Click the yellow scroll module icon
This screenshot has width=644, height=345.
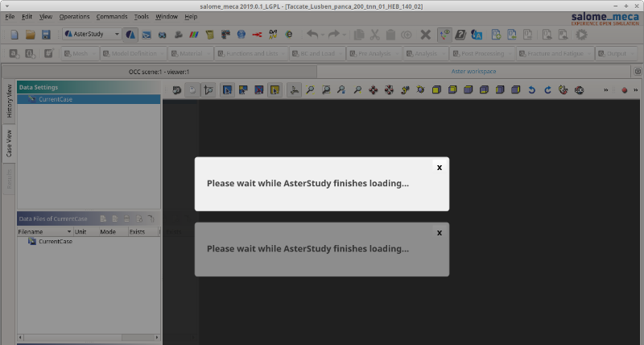[x=210, y=35]
